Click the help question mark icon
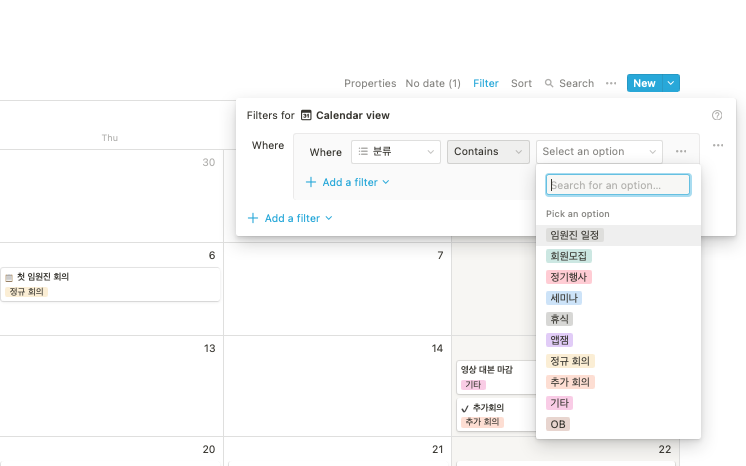This screenshot has height=466, width=746. coord(717,115)
